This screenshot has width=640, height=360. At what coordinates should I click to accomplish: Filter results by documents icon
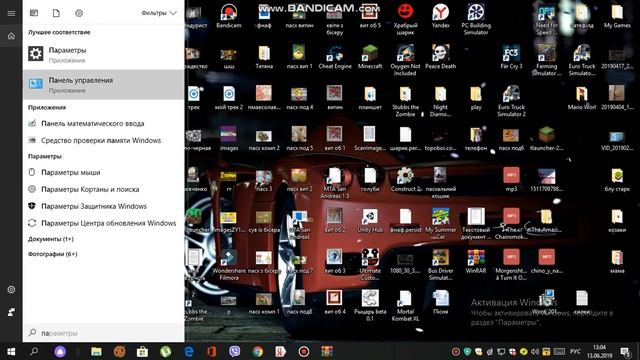(x=56, y=13)
